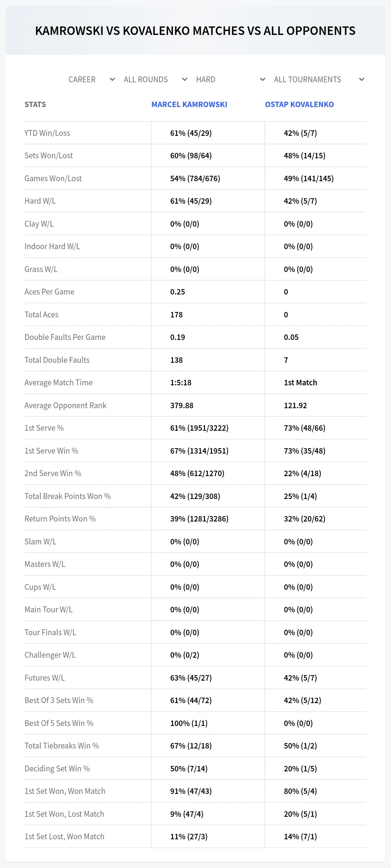Expand the ALL ROUNDS dropdown
Image resolution: width=391 pixels, height=868 pixels.
[x=155, y=80]
